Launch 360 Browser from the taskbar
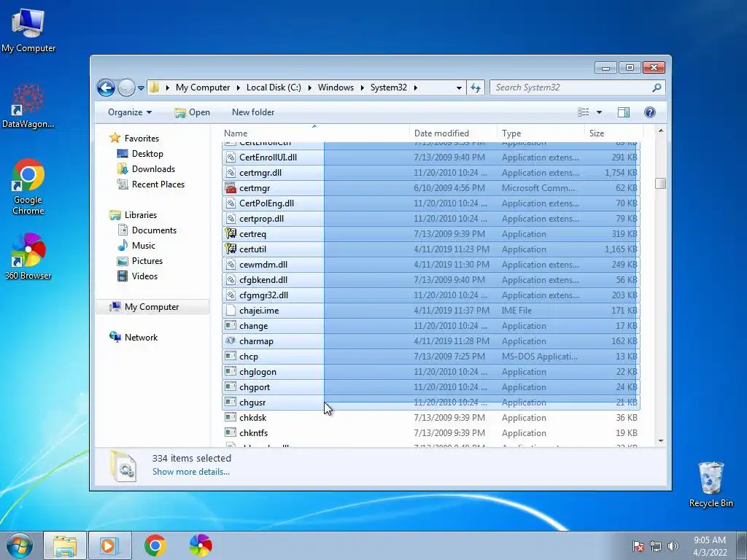This screenshot has width=747, height=560. pos(201,545)
